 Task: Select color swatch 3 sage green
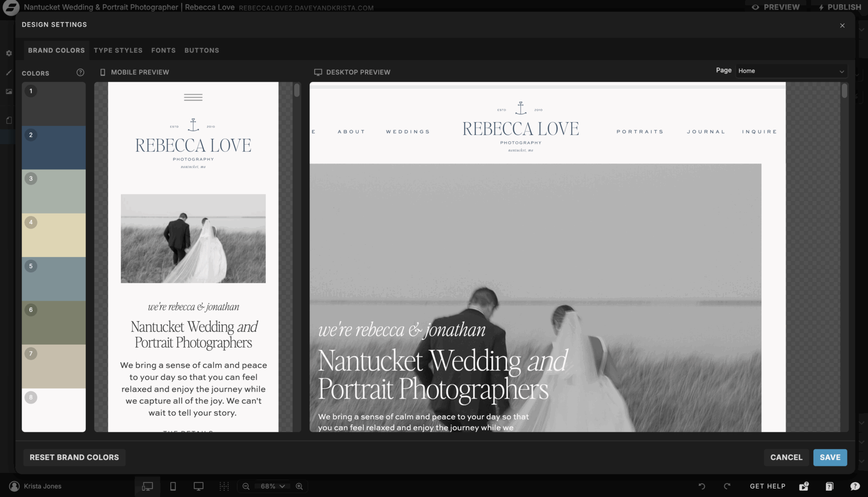pyautogui.click(x=54, y=191)
